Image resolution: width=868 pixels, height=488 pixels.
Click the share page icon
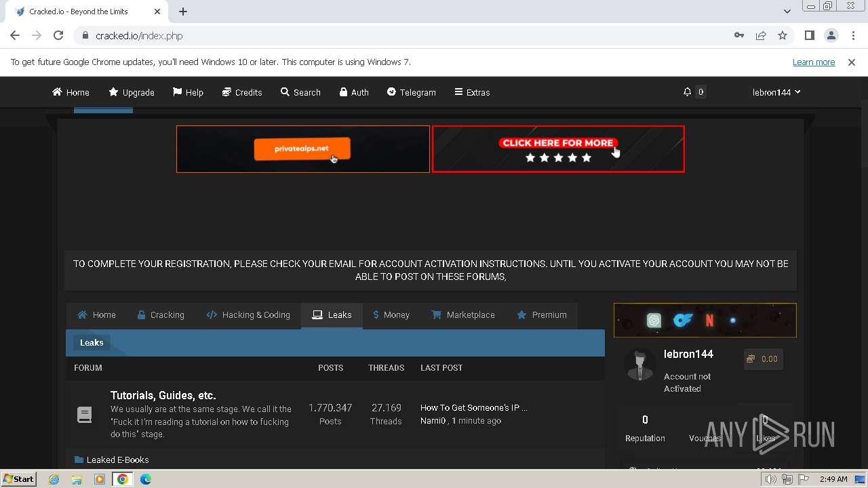click(761, 35)
